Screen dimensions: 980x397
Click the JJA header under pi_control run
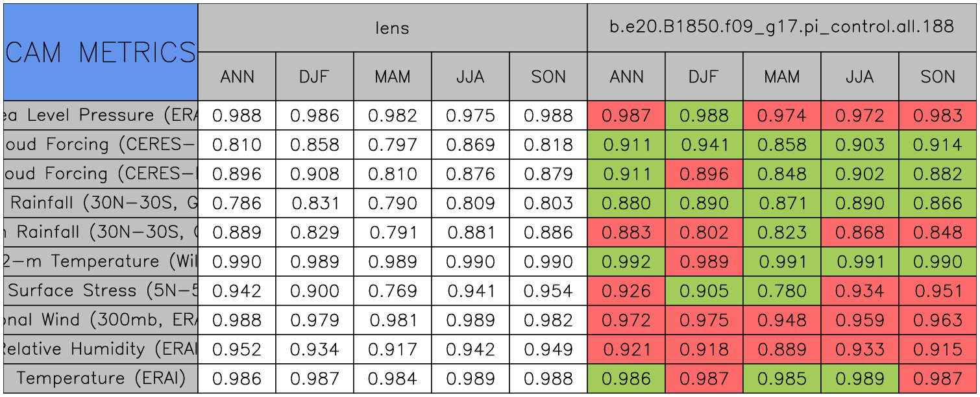[x=859, y=77]
